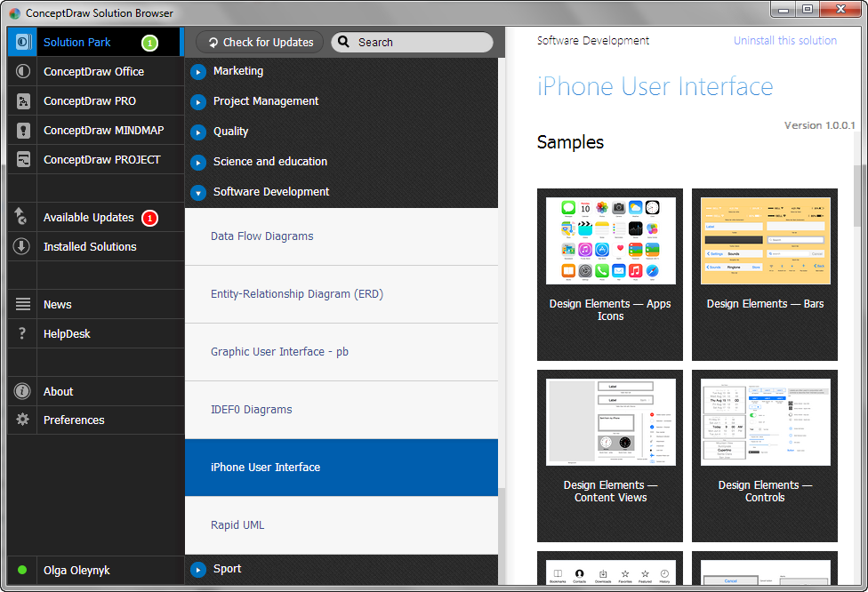Open Design Elements — Apps Icons sample
Screen dimensions: 868x592
click(610, 275)
